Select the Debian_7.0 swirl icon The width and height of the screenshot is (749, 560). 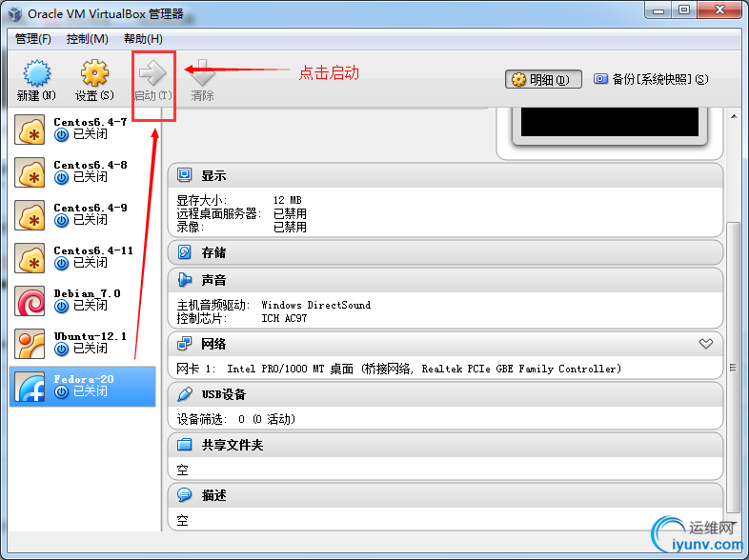30,301
